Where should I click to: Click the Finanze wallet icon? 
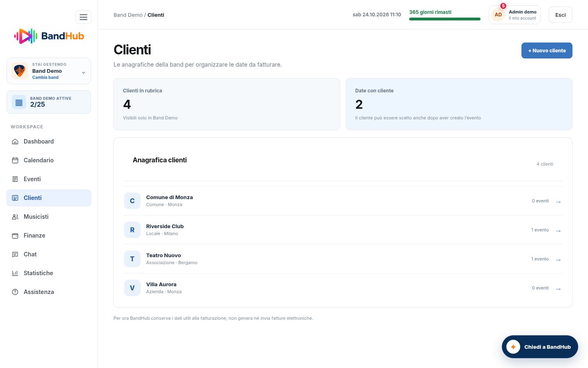point(15,236)
